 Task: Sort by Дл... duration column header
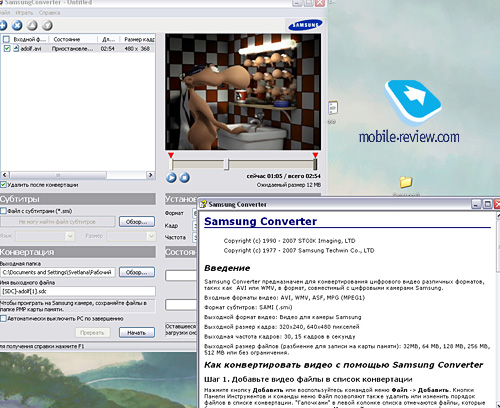click(109, 39)
